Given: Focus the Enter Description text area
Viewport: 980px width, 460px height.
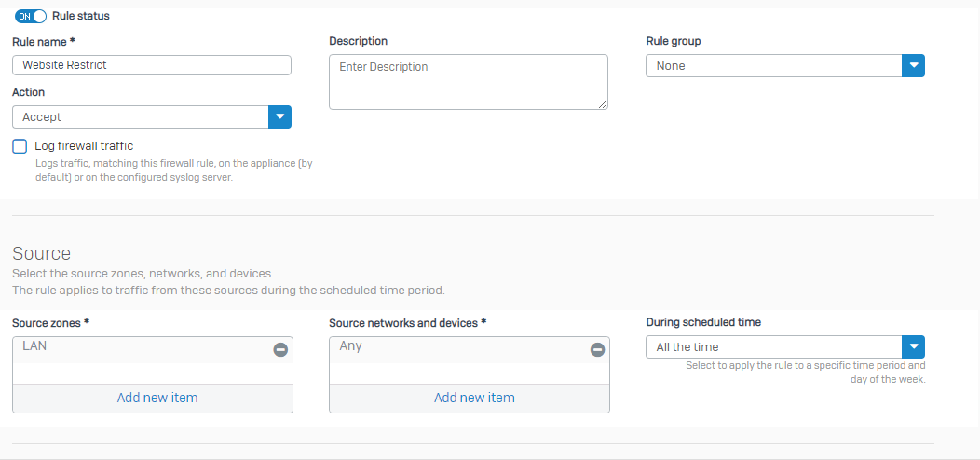Looking at the screenshot, I should coord(469,82).
